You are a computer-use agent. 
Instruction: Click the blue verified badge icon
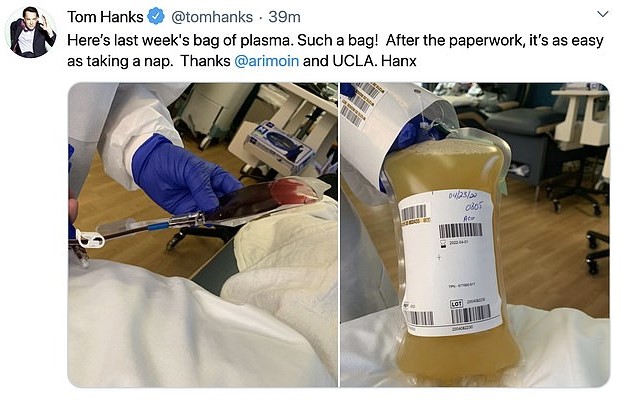click(x=156, y=17)
